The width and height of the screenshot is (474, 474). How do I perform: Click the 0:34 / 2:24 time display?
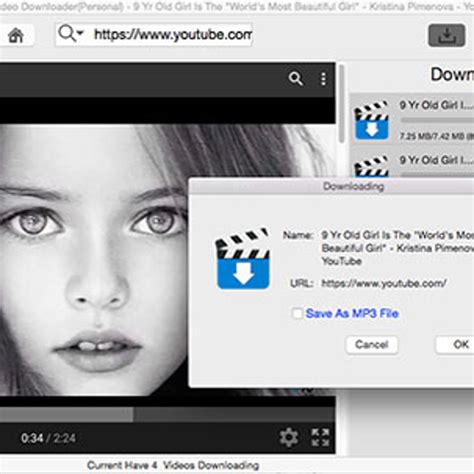(x=48, y=438)
